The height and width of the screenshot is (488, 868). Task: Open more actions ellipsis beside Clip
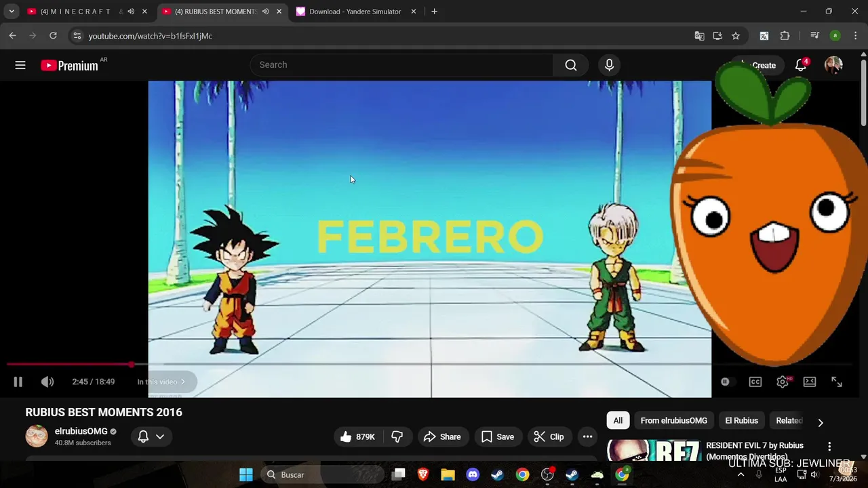click(x=588, y=436)
